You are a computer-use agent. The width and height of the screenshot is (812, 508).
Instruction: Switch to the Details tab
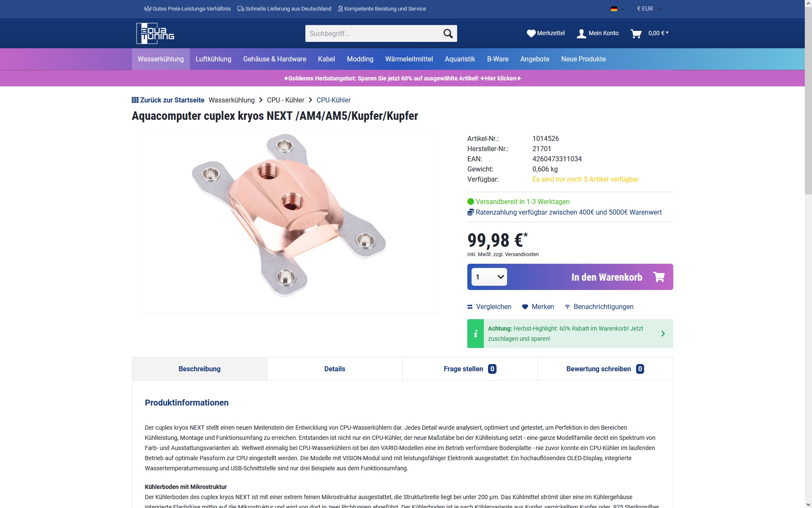tap(335, 369)
